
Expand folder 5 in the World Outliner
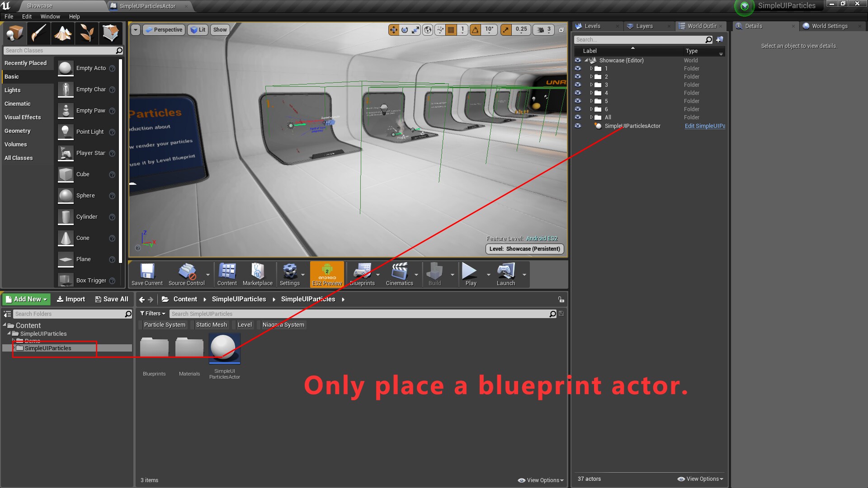click(x=592, y=101)
